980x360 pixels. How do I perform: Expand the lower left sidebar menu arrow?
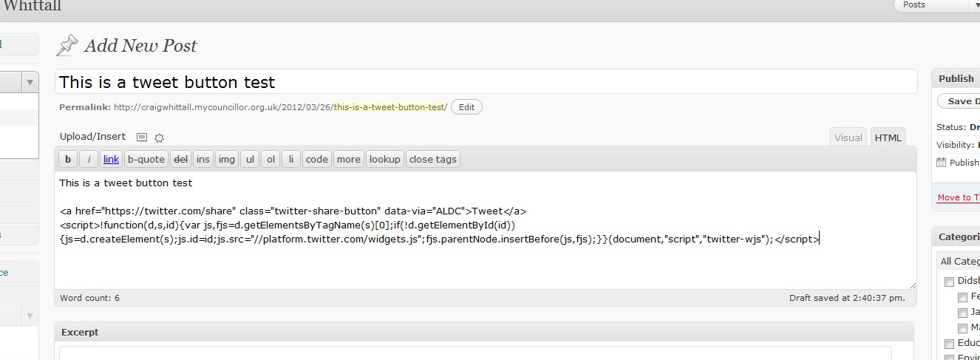(x=30, y=316)
